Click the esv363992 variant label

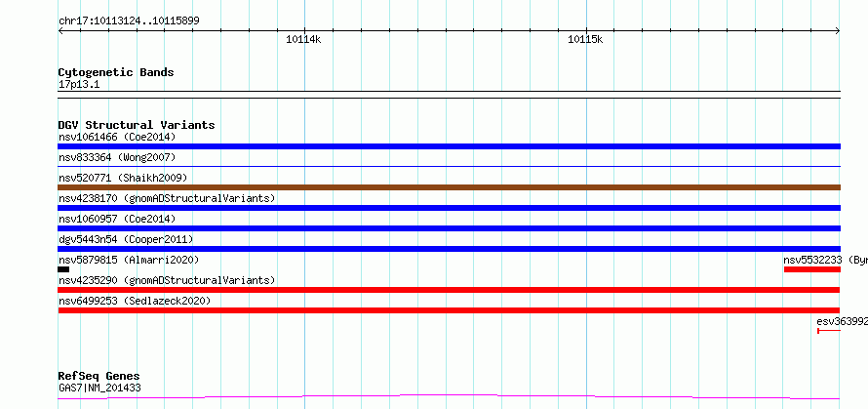point(842,321)
